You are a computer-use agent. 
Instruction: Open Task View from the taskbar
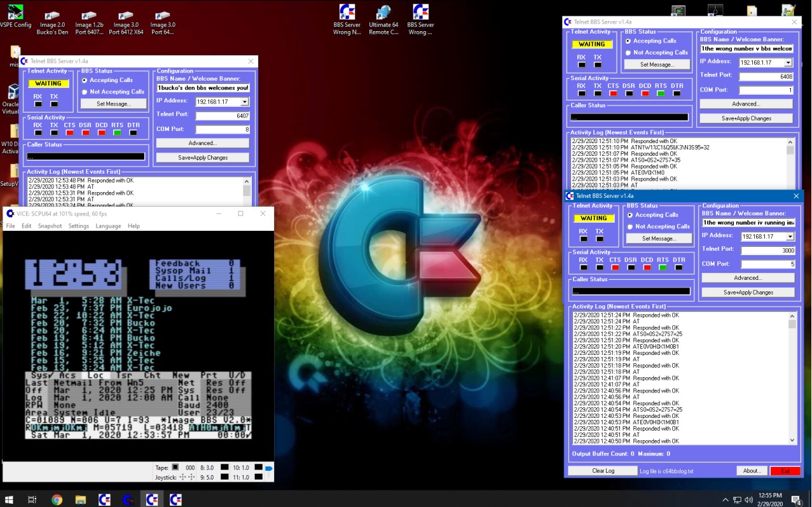(x=32, y=499)
